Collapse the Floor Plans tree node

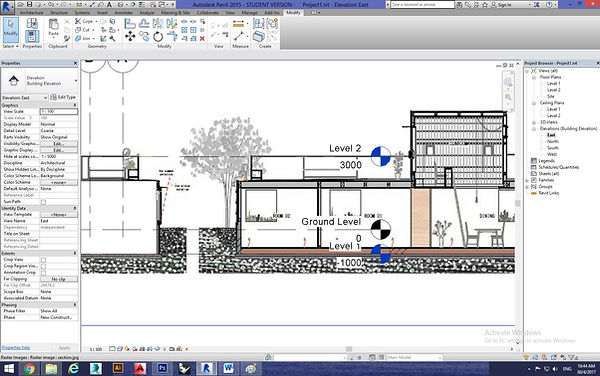click(x=534, y=77)
